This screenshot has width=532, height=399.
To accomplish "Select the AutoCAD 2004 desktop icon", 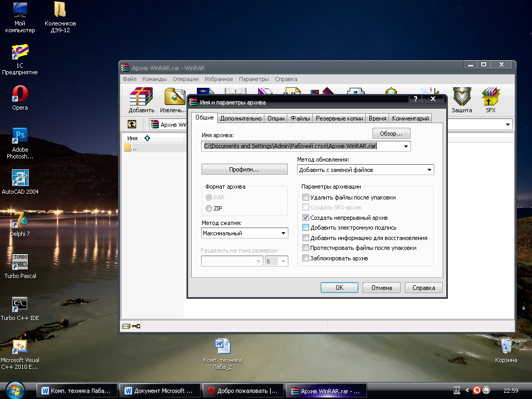I will click(x=20, y=182).
